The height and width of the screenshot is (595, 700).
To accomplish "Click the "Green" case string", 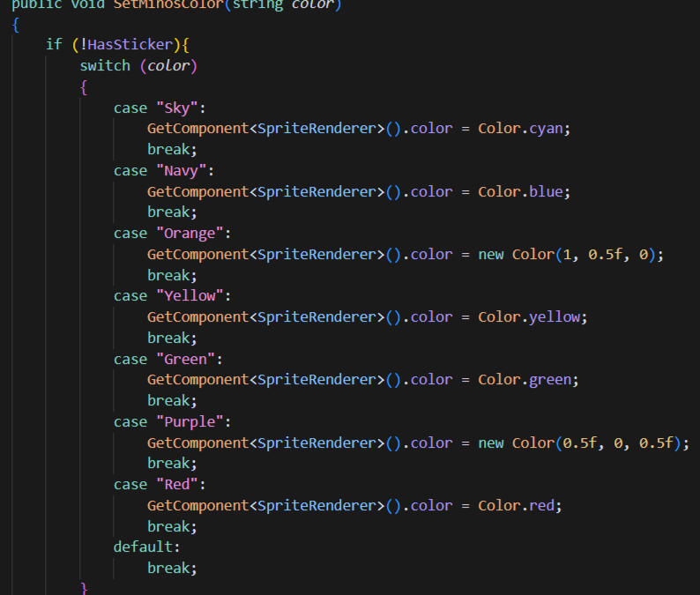I will [x=185, y=360].
